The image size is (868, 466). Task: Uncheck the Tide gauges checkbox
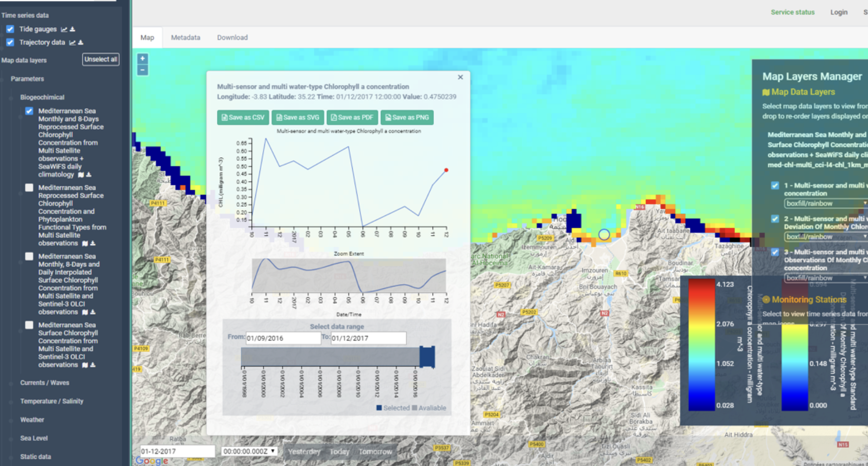coord(10,29)
